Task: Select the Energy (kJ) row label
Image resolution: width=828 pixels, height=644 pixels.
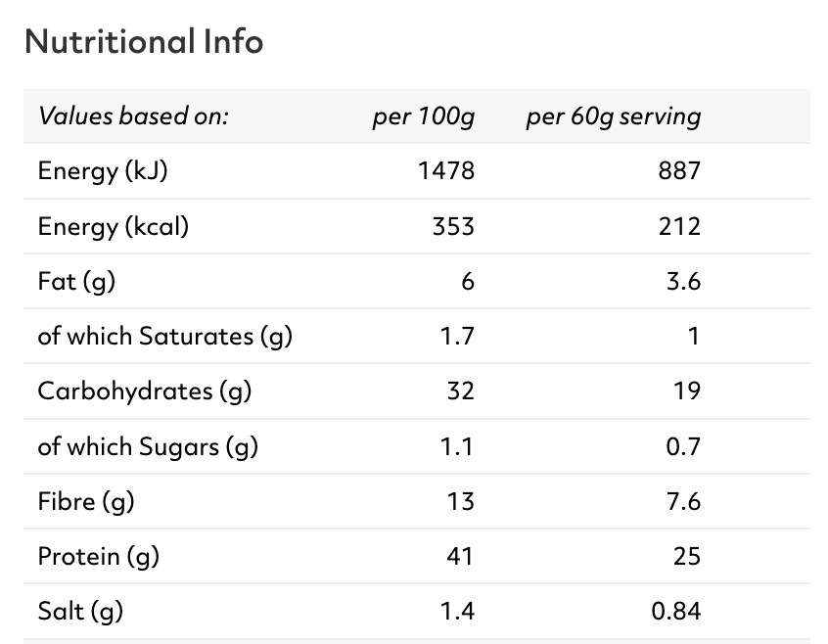Action: click(x=103, y=171)
